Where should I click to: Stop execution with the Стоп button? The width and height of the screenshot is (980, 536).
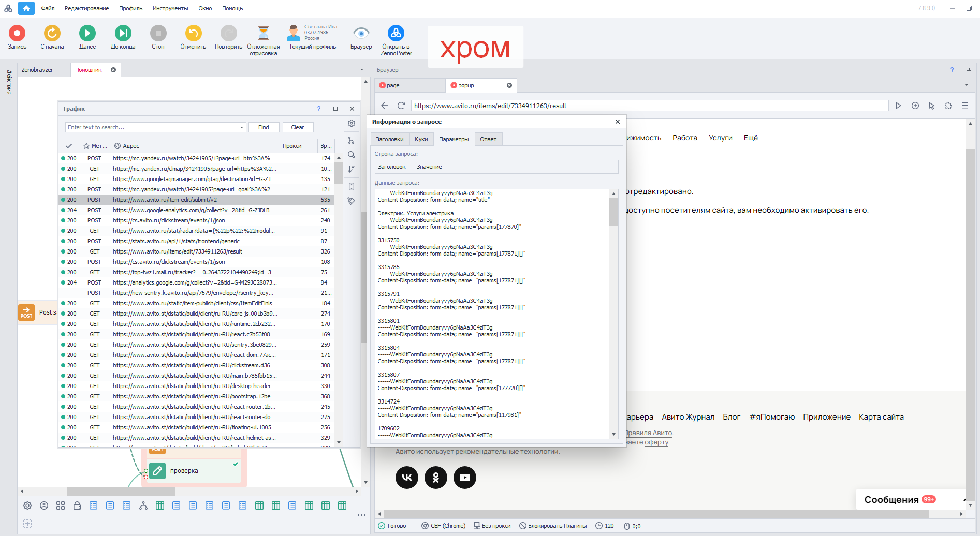(x=158, y=37)
